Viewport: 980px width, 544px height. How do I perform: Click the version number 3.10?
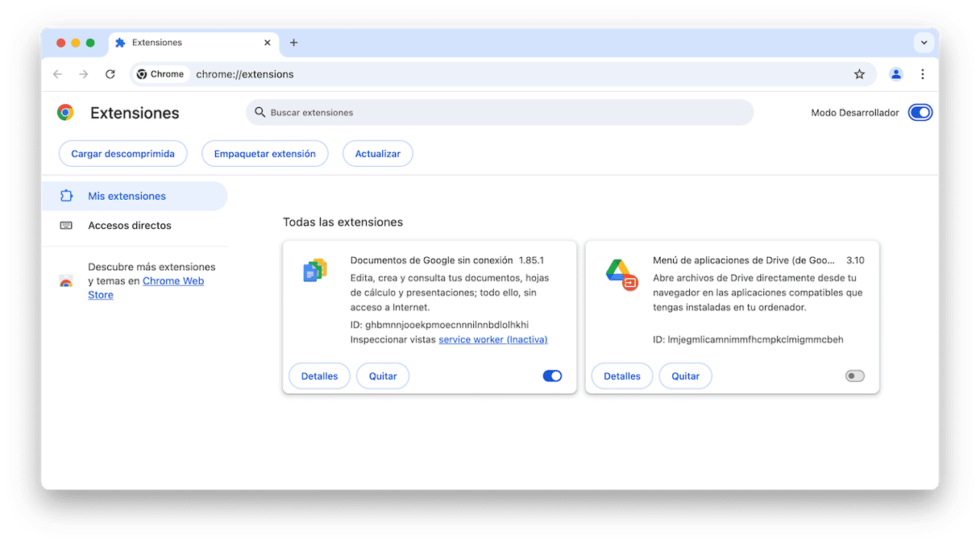855,260
